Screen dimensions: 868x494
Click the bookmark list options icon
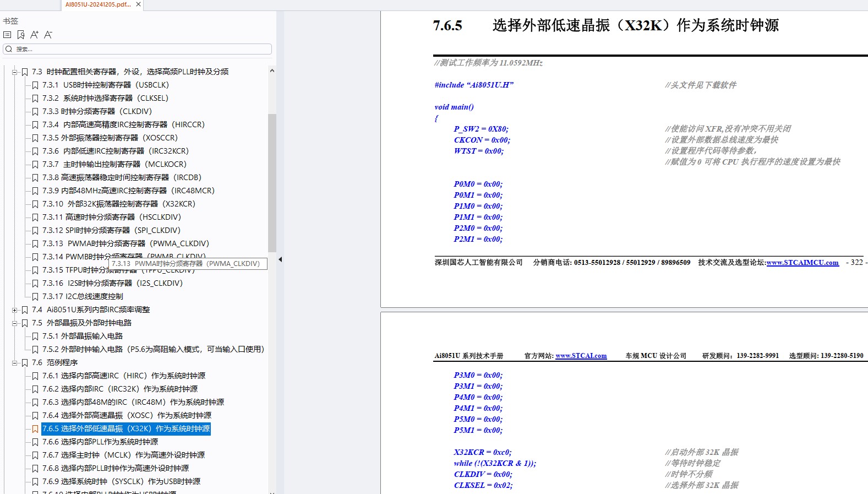click(7, 35)
